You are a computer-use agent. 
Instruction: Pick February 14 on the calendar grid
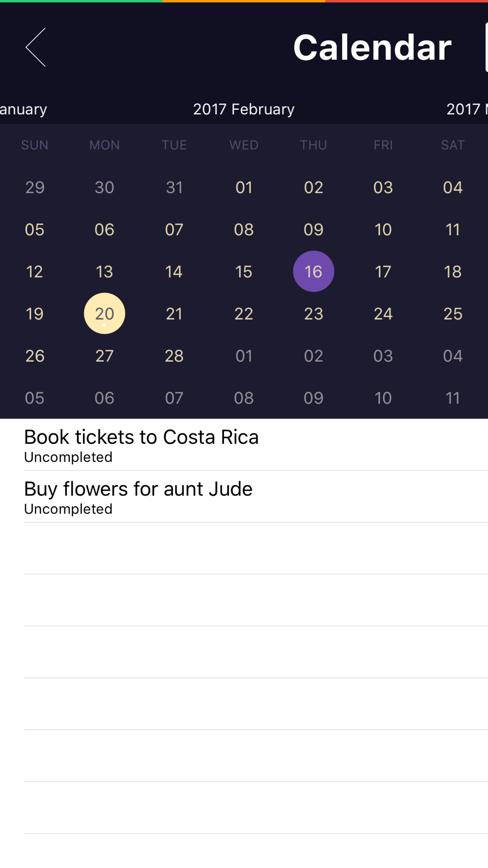click(174, 271)
